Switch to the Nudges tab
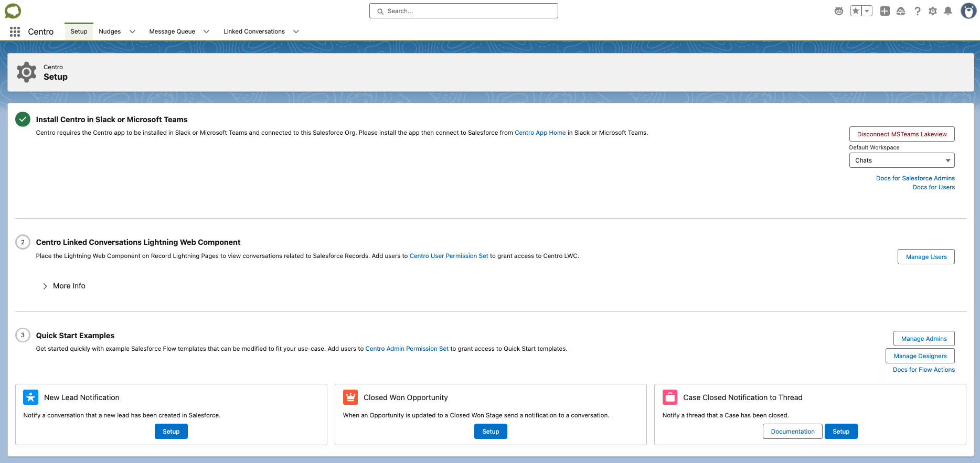This screenshot has height=463, width=980. [110, 31]
